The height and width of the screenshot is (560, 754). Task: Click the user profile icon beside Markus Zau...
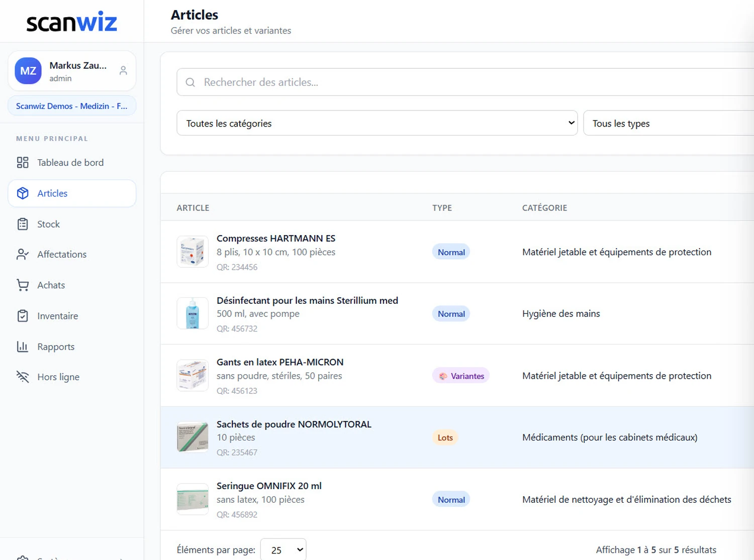123,71
